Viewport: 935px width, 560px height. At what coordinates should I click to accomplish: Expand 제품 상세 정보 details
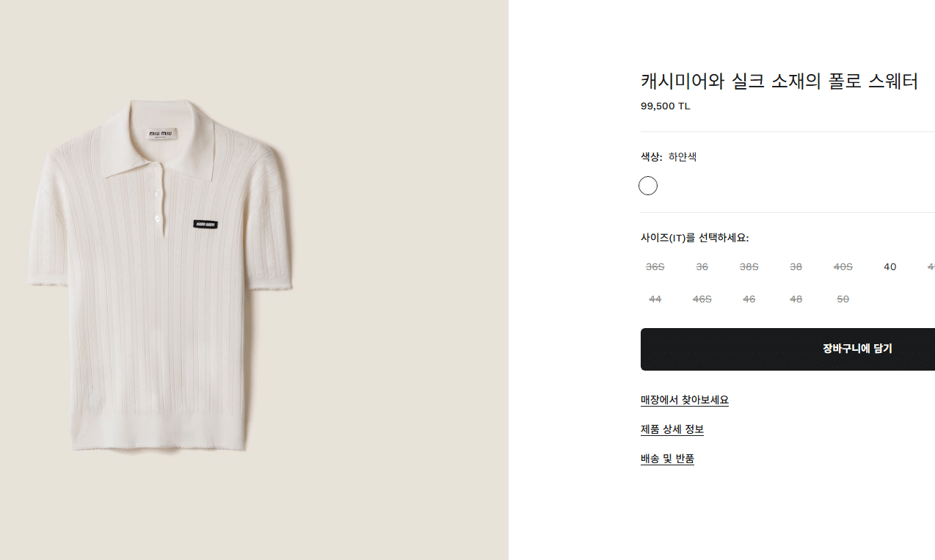[672, 429]
